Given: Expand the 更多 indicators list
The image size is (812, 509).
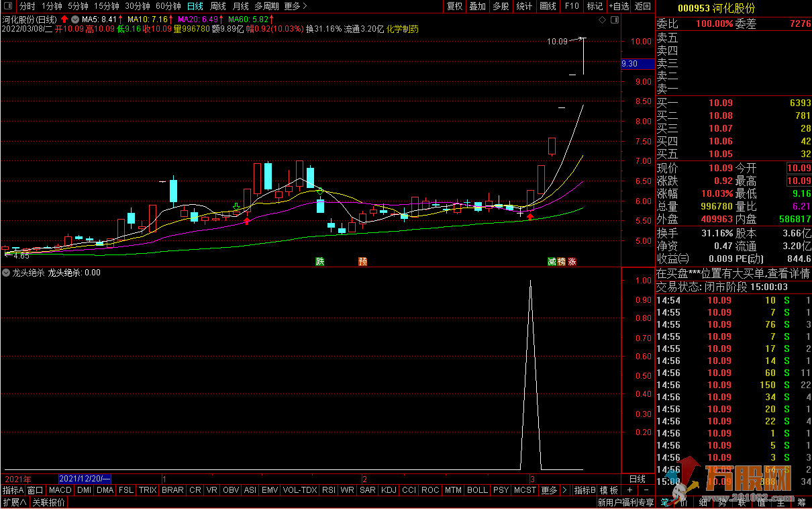Looking at the screenshot, I should coord(549,490).
